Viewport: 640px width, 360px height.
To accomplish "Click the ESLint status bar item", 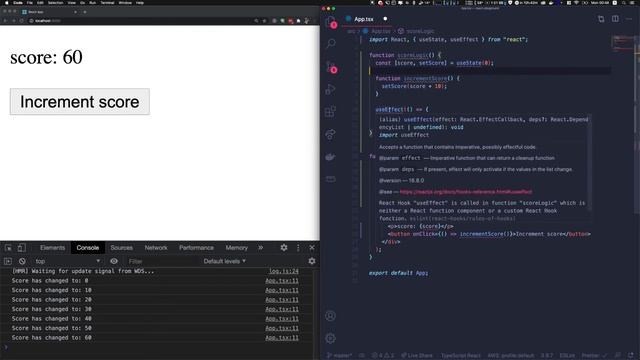I will pos(567,356).
